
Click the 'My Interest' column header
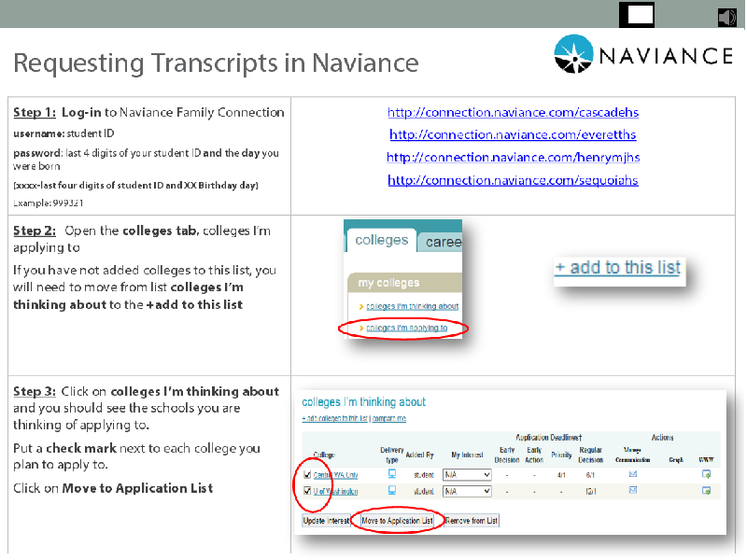tap(468, 455)
